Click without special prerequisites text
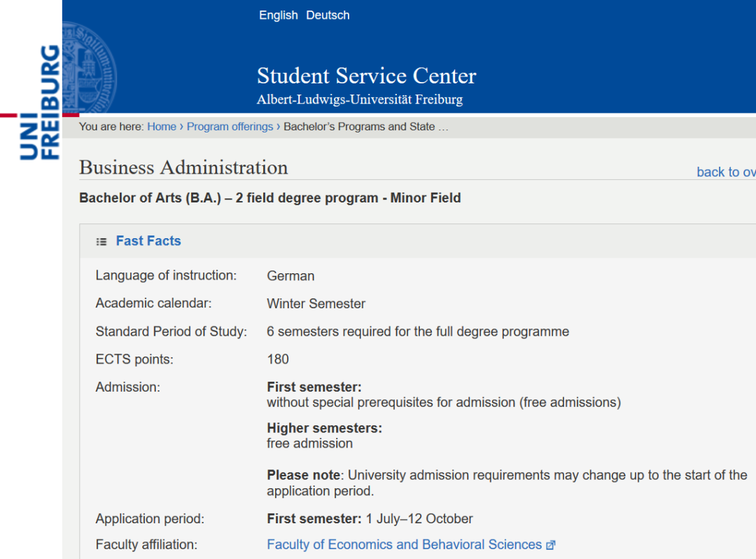 pyautogui.click(x=444, y=402)
